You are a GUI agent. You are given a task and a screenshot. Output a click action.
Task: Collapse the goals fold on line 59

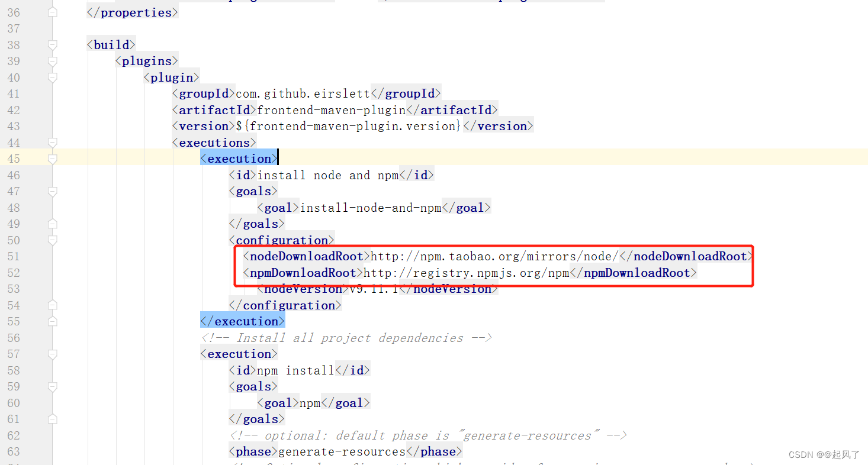[53, 386]
